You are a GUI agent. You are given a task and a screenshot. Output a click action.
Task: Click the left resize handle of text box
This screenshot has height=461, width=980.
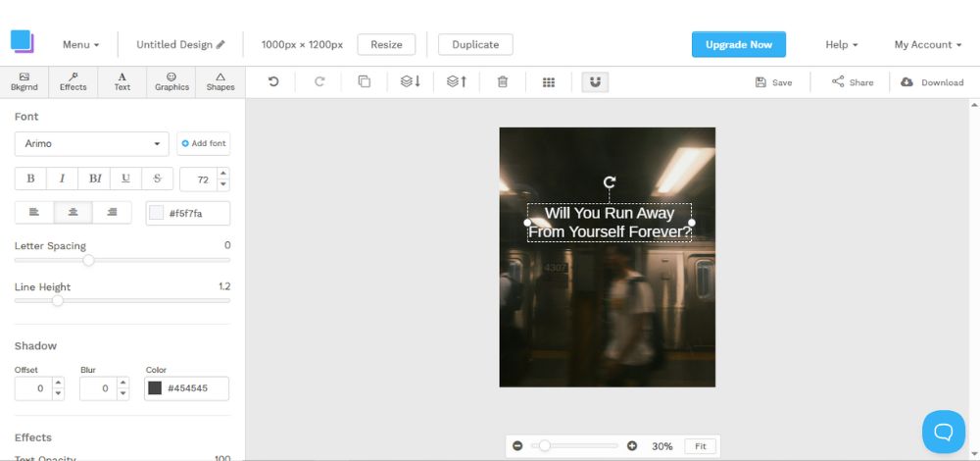[527, 223]
